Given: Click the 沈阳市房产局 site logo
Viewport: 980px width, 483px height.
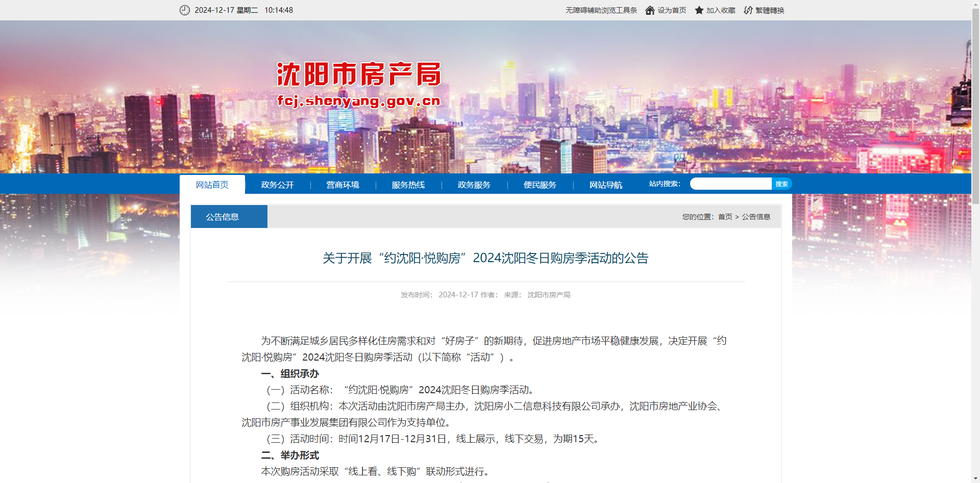Looking at the screenshot, I should [x=358, y=84].
